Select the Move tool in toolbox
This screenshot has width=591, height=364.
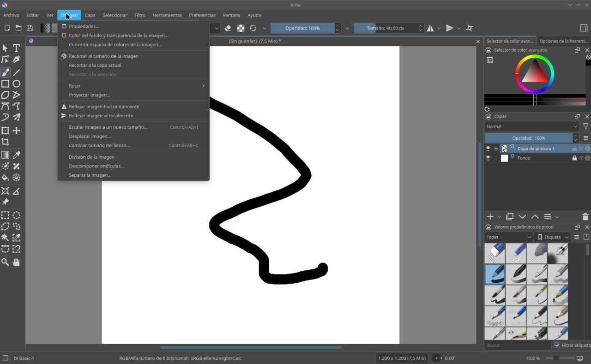[16, 131]
